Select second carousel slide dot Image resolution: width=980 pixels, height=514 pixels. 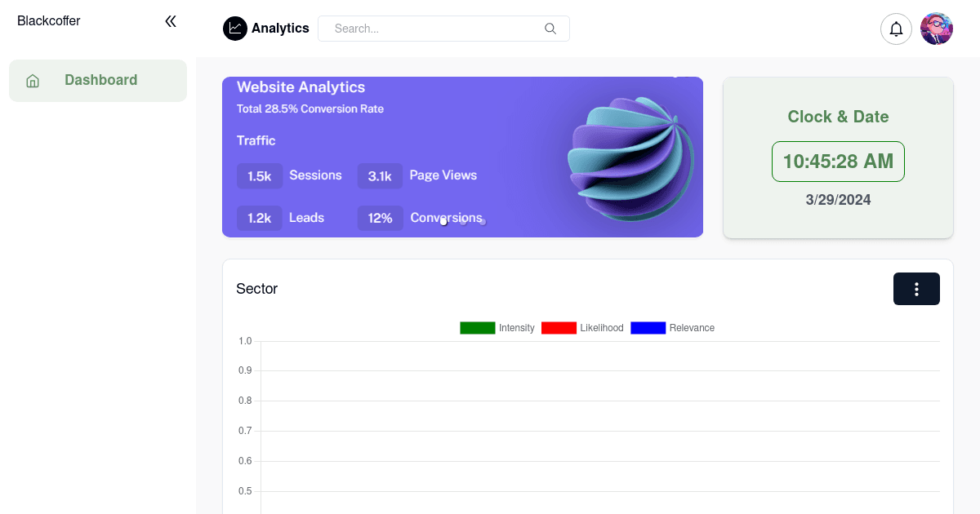[463, 221]
